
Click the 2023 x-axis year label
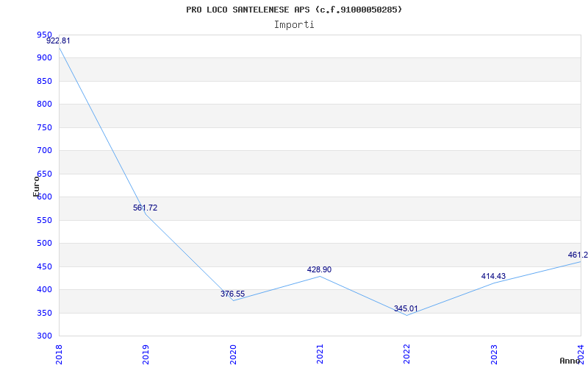494,354
